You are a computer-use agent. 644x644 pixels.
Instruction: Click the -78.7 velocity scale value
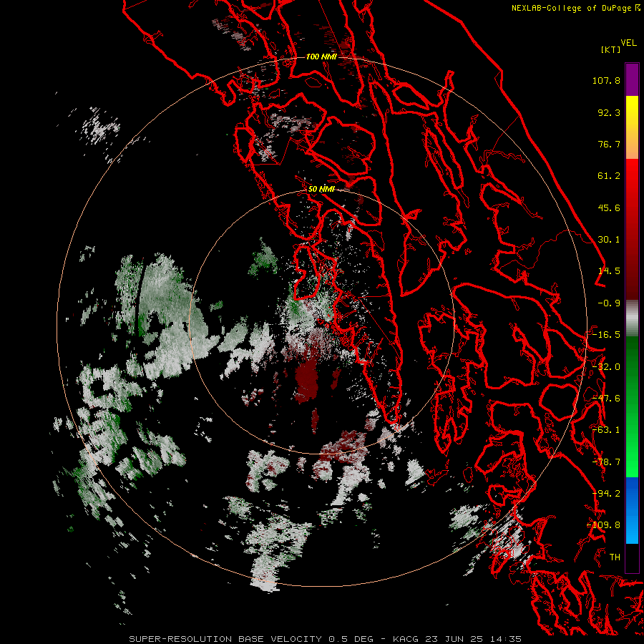click(x=606, y=462)
